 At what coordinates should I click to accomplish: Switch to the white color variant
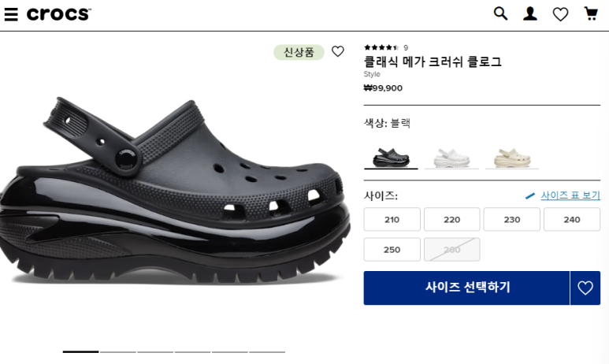451,158
